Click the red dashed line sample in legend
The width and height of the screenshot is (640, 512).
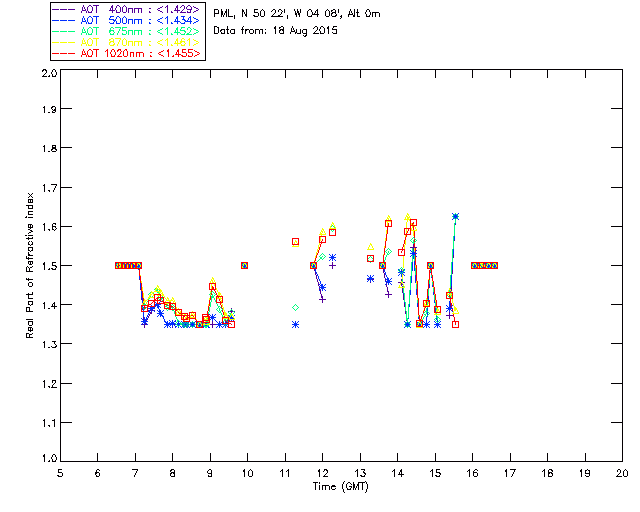click(x=64, y=53)
